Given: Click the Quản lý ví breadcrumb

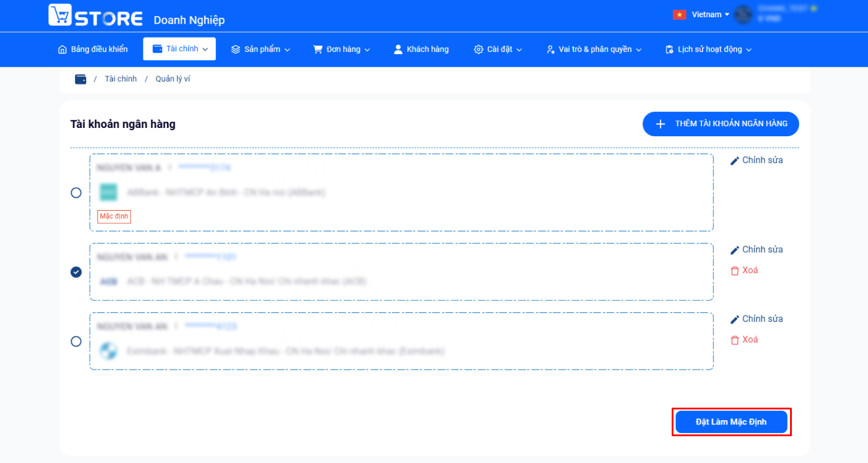Looking at the screenshot, I should (173, 79).
